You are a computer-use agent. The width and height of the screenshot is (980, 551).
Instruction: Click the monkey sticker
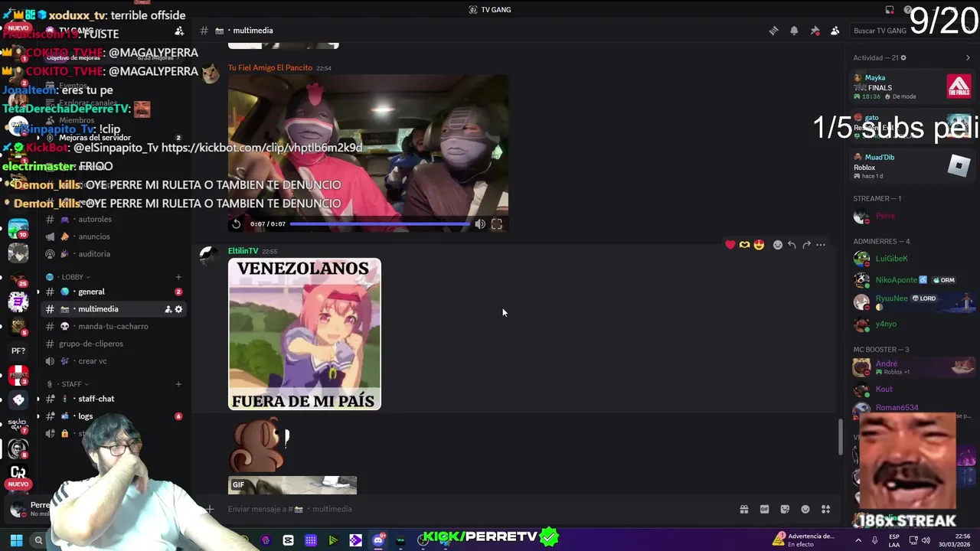pos(258,444)
